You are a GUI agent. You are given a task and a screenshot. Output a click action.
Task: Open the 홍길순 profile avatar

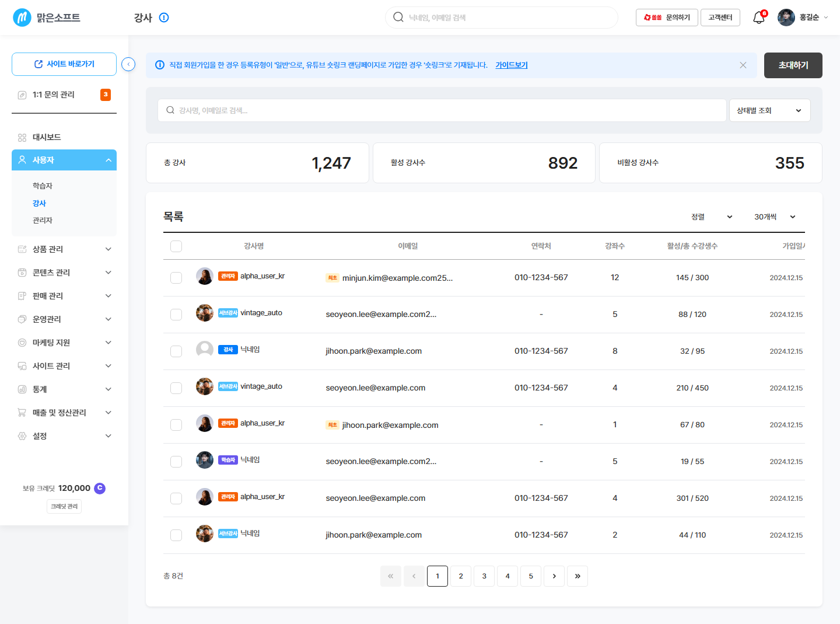786,18
